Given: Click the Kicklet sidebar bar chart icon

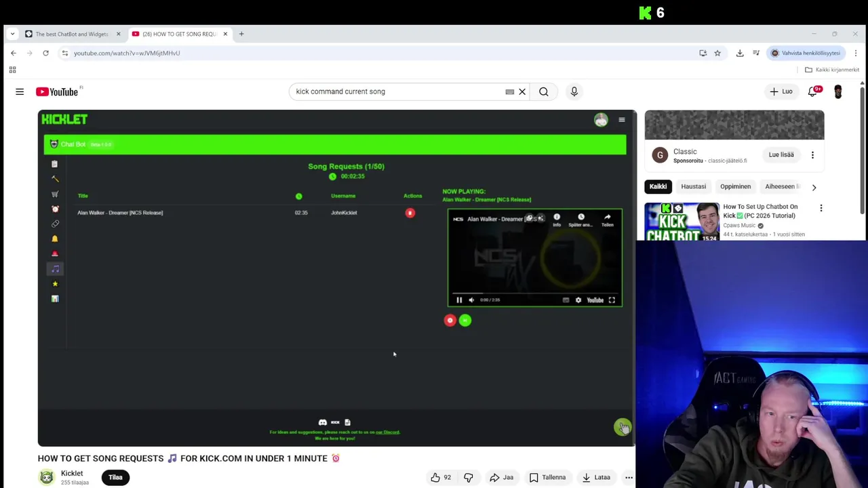Looking at the screenshot, I should click(x=55, y=299).
